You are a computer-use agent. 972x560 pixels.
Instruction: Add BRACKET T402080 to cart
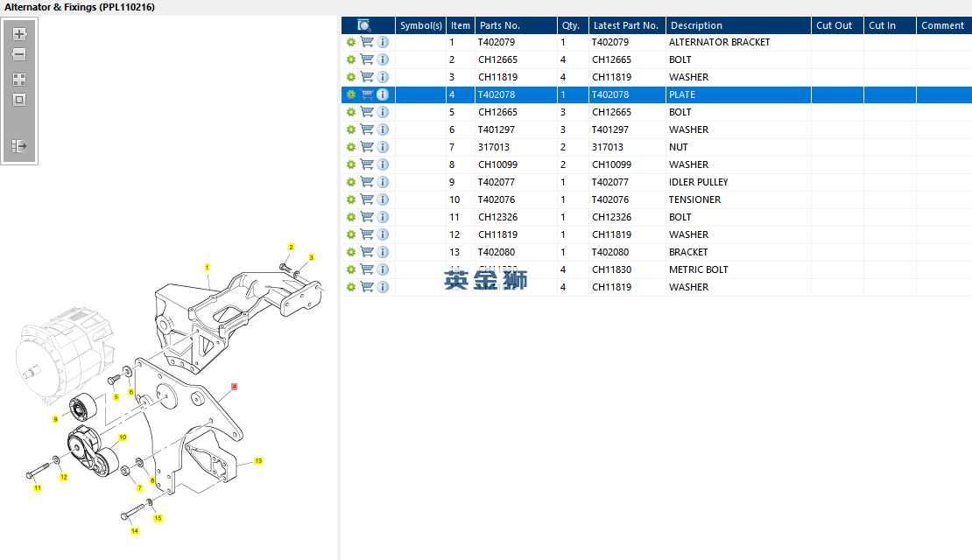coord(367,252)
